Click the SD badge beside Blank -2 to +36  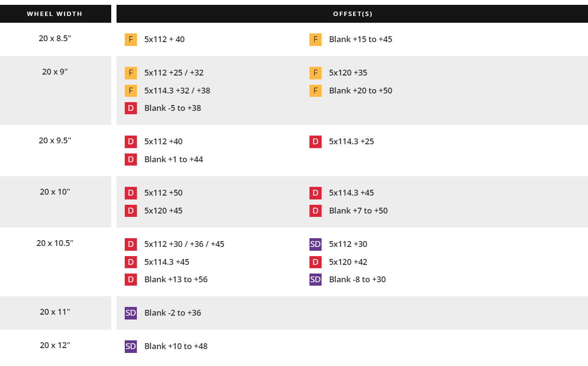coord(131,313)
